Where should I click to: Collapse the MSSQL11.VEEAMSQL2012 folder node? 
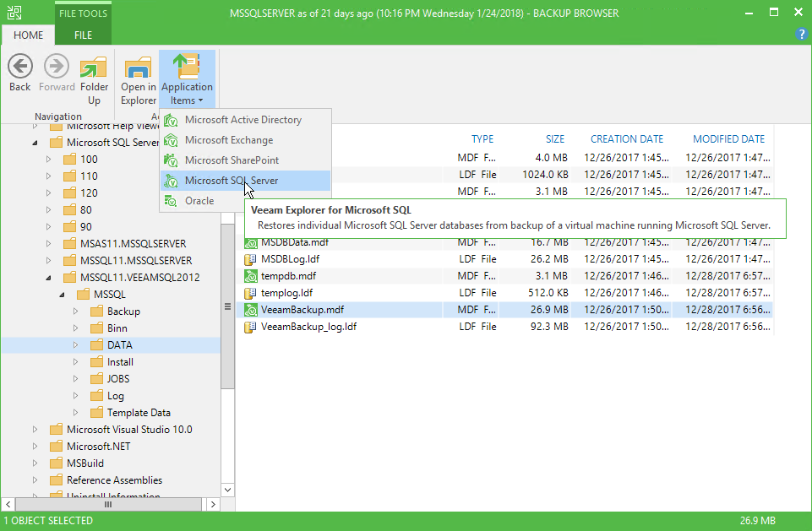coord(48,278)
